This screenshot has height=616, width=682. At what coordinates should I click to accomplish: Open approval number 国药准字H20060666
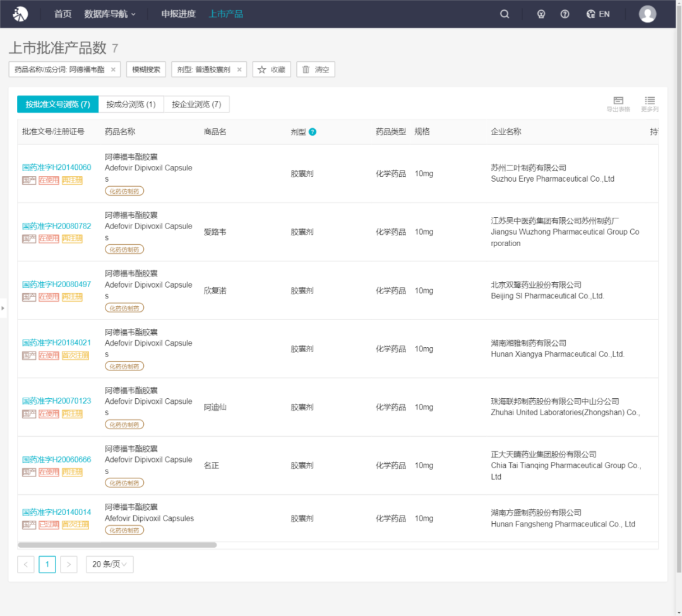tap(57, 459)
